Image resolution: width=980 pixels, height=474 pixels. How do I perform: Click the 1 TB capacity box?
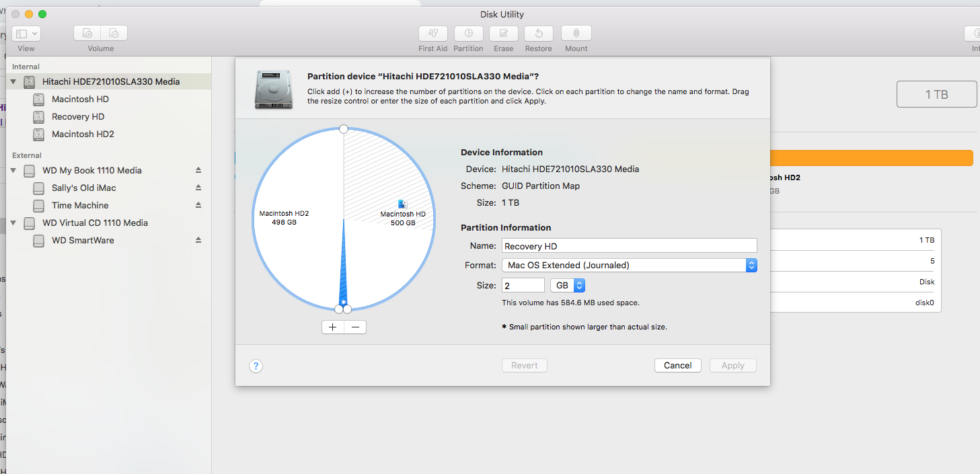coord(937,94)
